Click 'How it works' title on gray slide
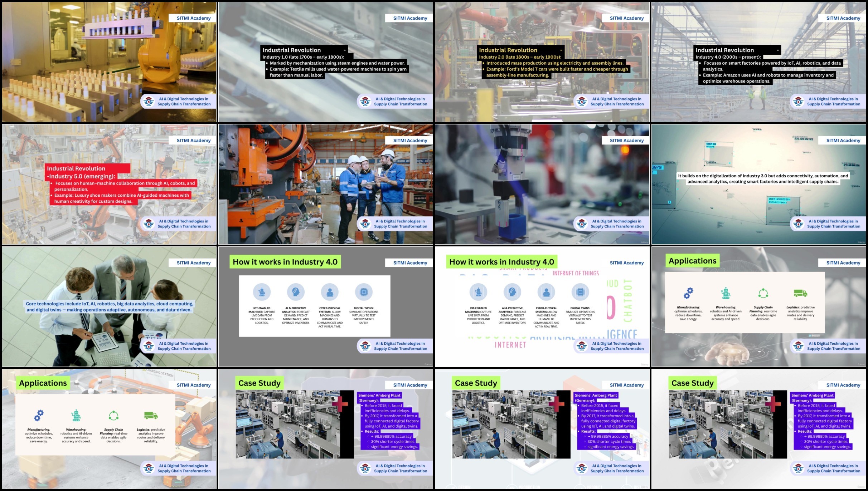 point(285,262)
